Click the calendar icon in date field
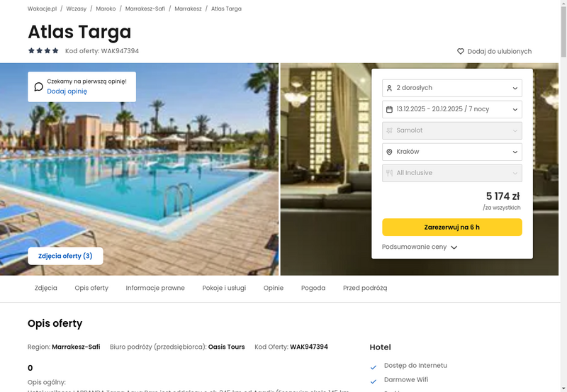The image size is (567, 392). (x=389, y=109)
